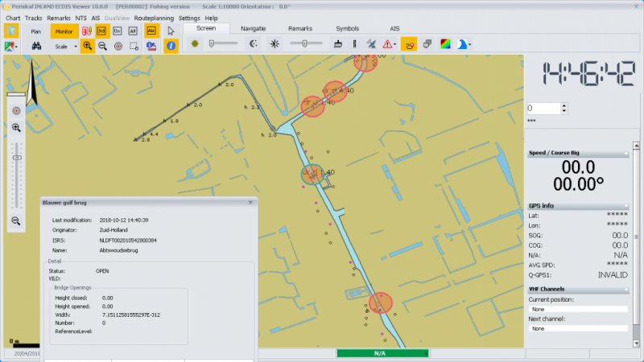The height and width of the screenshot is (362, 644).
Task: Click the vertical map zoom slider handle
Action: (x=16, y=158)
